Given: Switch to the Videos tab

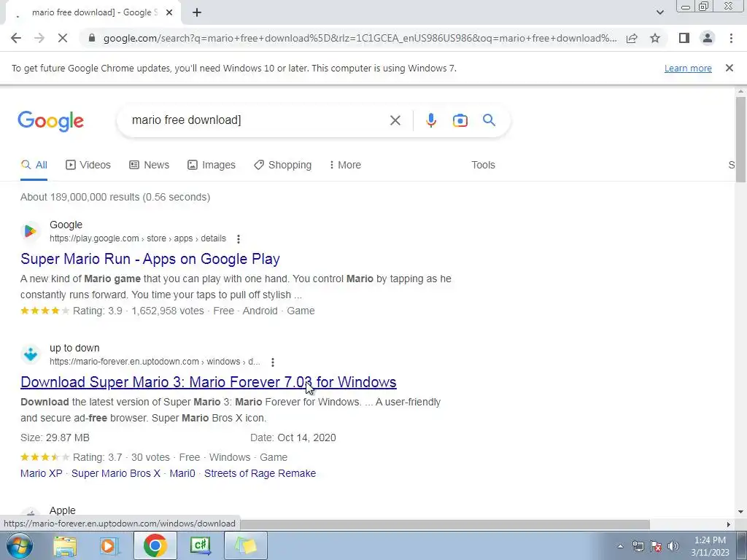Looking at the screenshot, I should [x=88, y=165].
